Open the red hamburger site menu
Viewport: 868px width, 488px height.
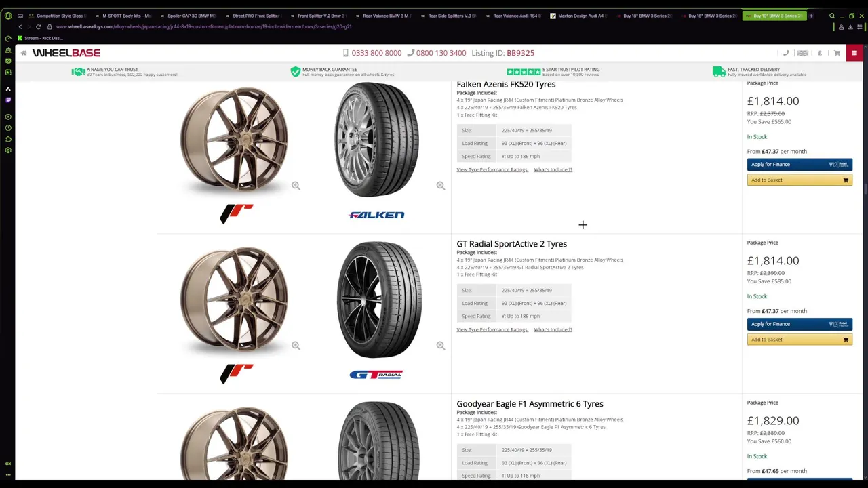854,53
